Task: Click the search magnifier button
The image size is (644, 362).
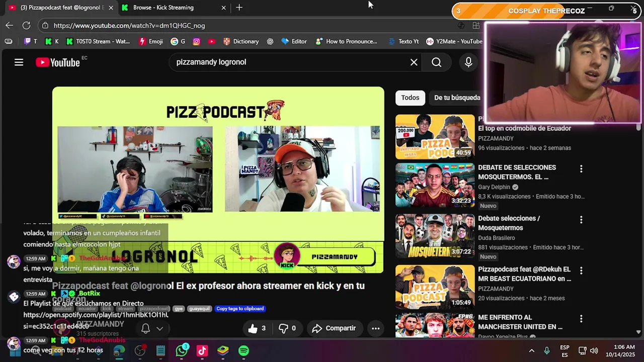Action: 437,62
